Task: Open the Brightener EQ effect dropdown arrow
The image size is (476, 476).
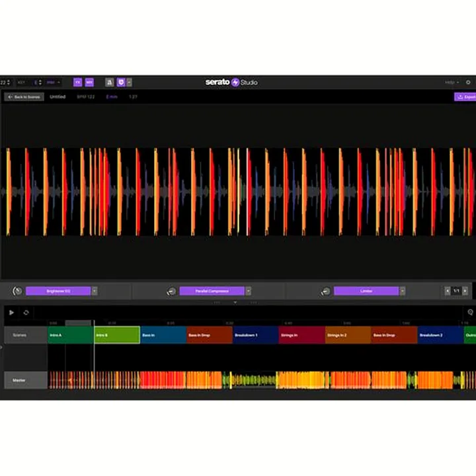Action: point(95,291)
